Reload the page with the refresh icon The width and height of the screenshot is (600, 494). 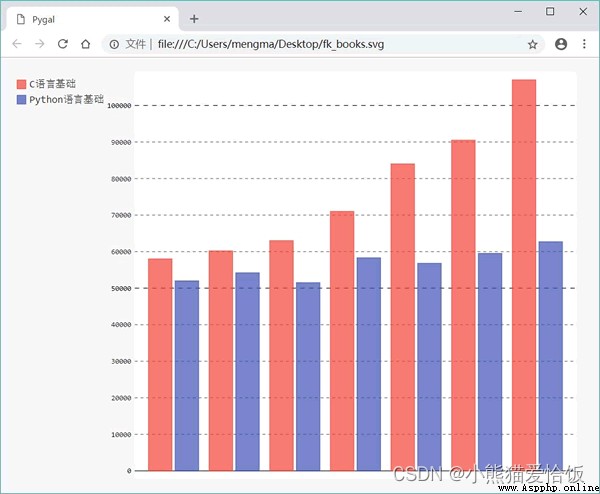63,44
